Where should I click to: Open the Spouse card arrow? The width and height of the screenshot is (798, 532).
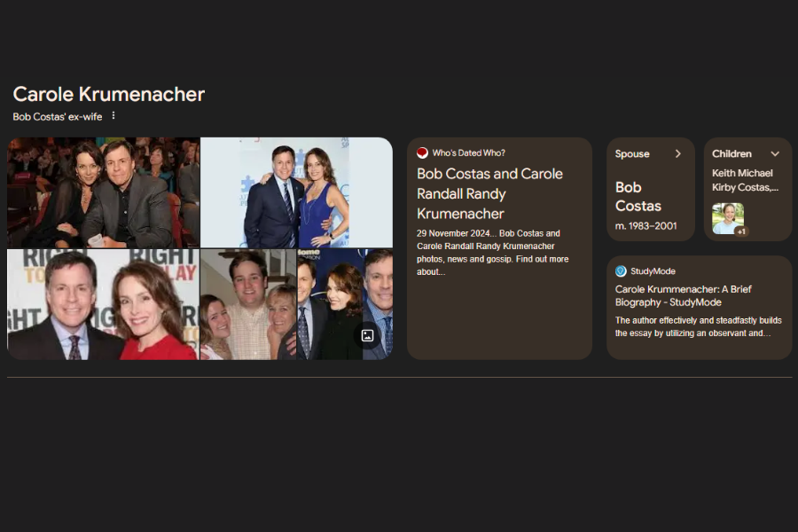[x=678, y=153]
